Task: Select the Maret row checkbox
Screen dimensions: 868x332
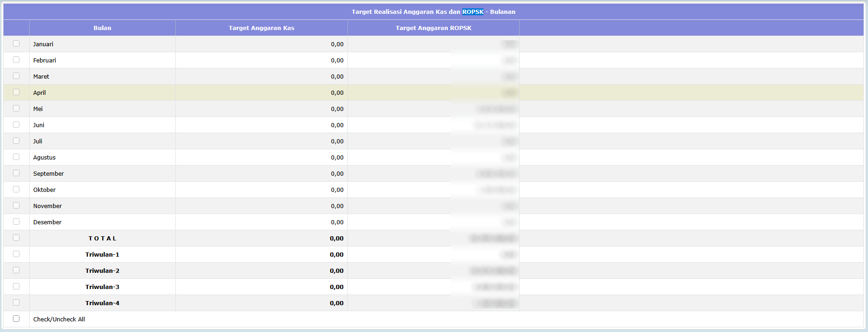Action: [16, 76]
